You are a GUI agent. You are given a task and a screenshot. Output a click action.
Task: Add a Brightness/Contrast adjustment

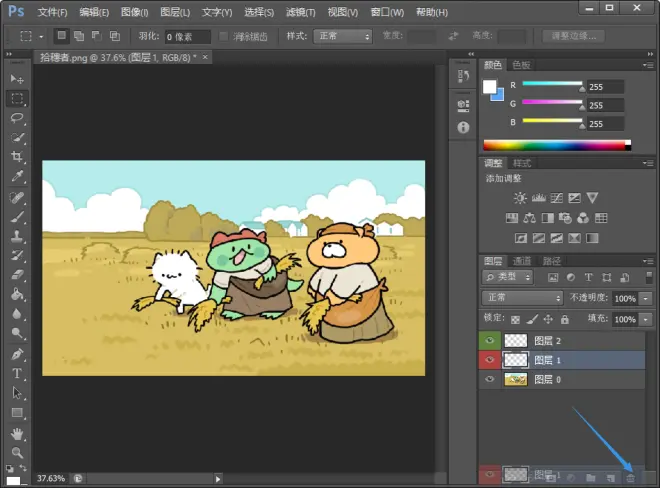tap(520, 198)
